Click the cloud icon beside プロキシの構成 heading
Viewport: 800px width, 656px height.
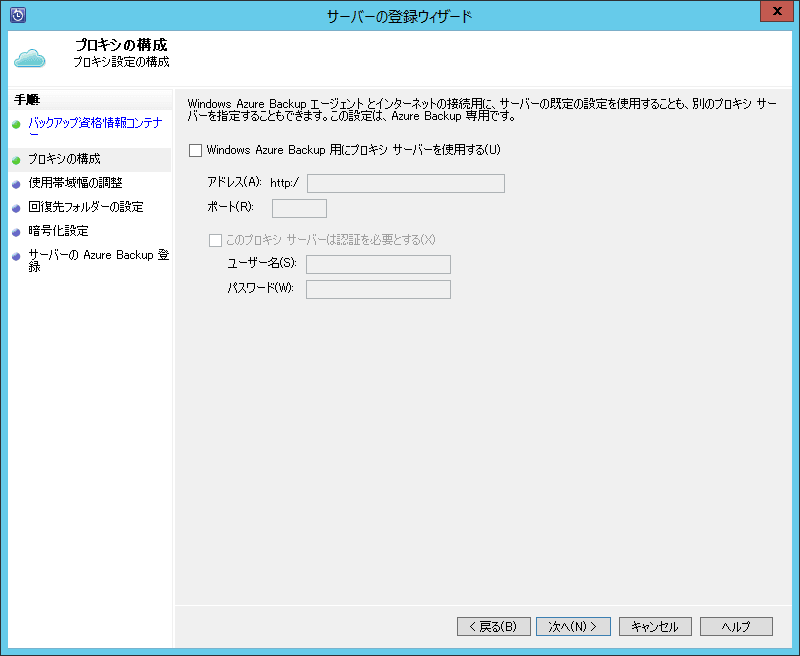30,56
